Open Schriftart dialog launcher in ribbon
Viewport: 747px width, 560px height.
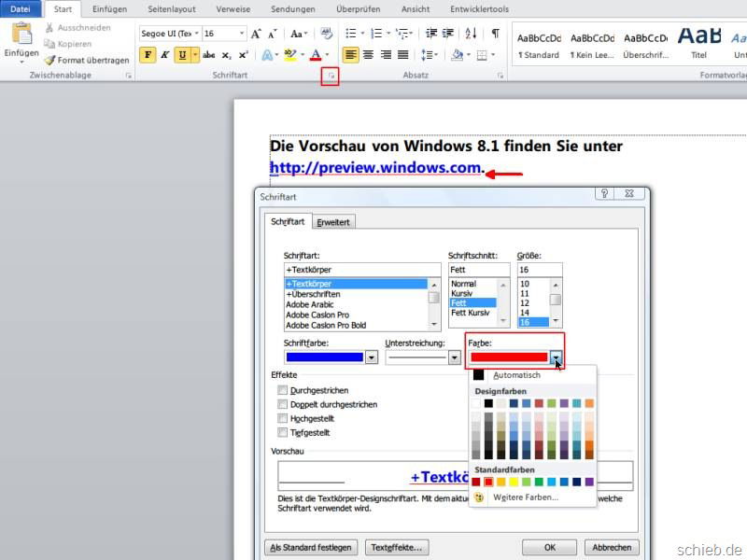pyautogui.click(x=331, y=76)
